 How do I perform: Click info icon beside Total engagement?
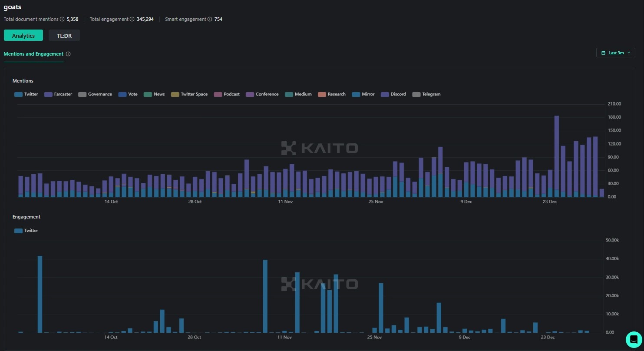pyautogui.click(x=132, y=19)
